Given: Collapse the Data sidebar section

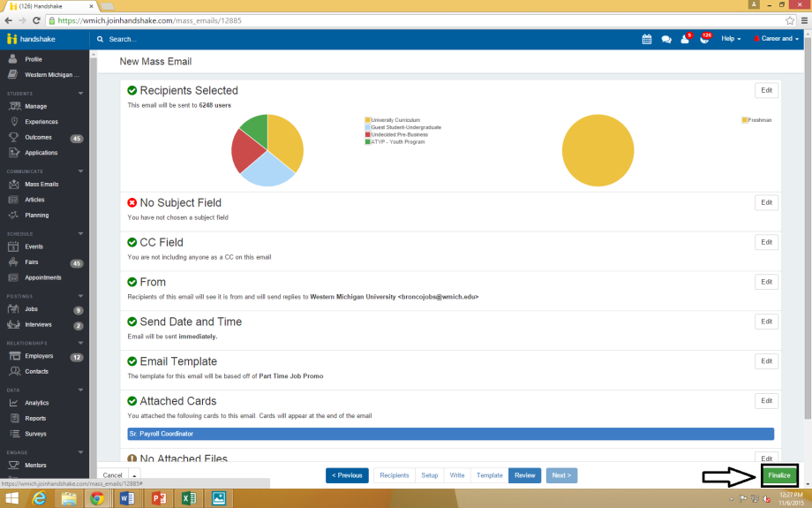Looking at the screenshot, I should pyautogui.click(x=81, y=390).
